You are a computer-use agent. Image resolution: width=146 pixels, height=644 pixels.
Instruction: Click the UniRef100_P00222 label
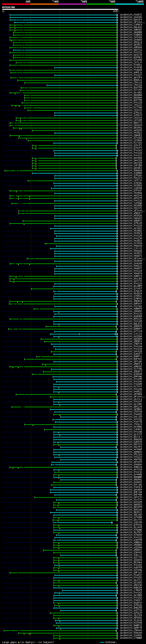point(131,156)
